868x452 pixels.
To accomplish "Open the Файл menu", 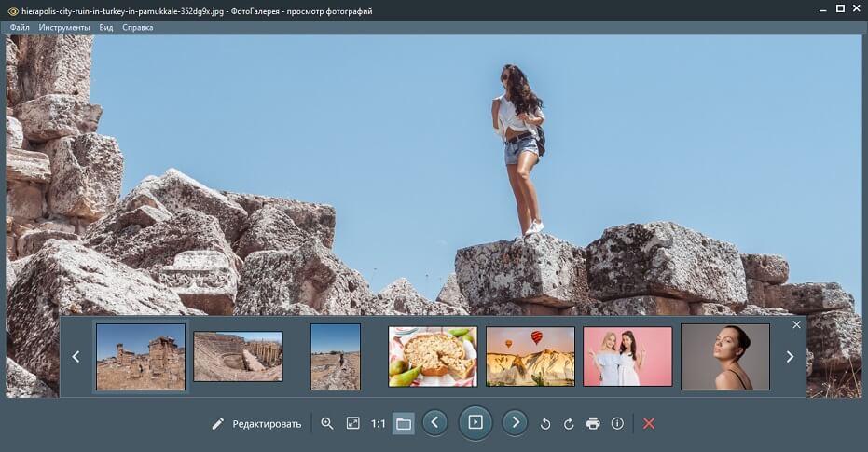I will [20, 28].
